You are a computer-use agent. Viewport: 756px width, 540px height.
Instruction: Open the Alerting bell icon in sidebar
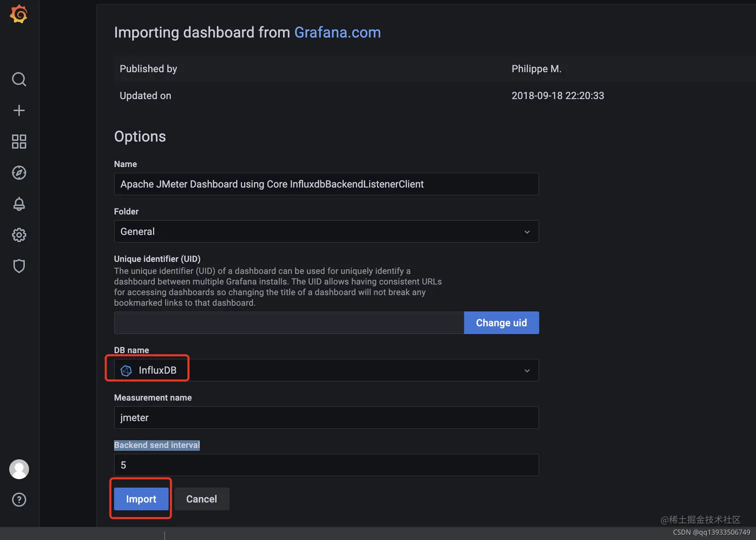(19, 204)
